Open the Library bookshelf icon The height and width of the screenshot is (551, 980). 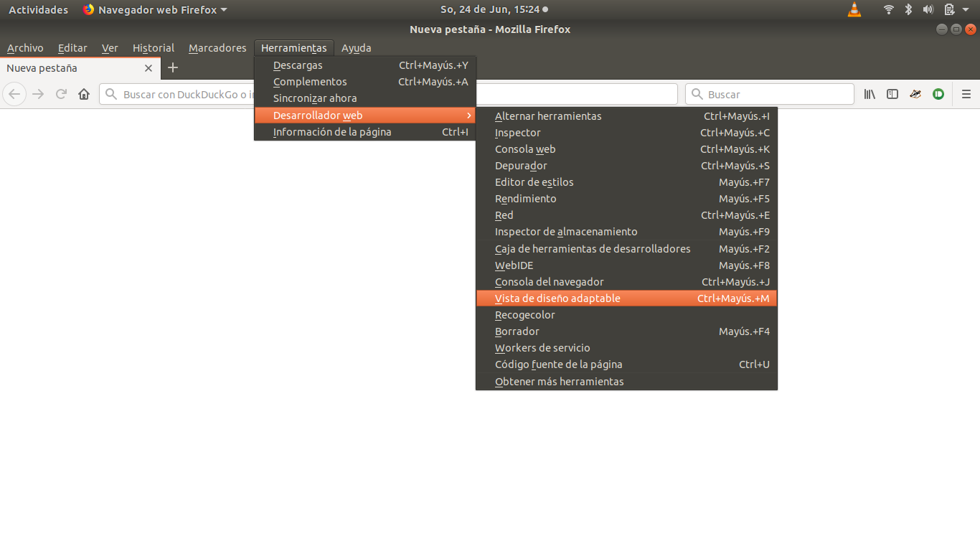pyautogui.click(x=870, y=94)
